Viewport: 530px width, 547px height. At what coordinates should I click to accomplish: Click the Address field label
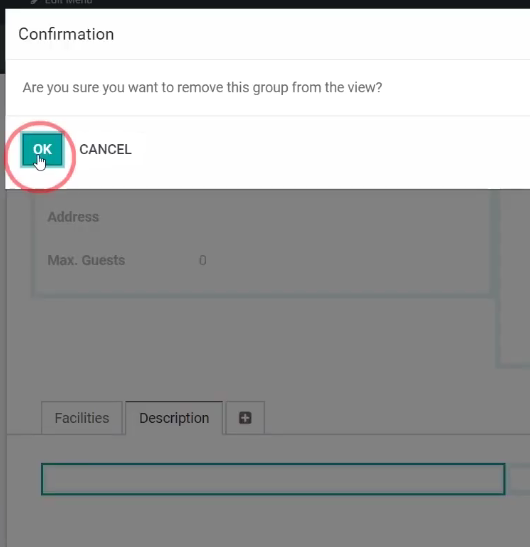[x=73, y=217]
